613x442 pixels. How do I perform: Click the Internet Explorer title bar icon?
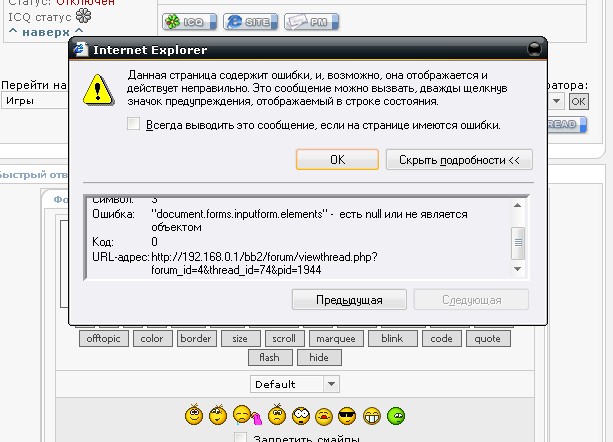pos(81,49)
